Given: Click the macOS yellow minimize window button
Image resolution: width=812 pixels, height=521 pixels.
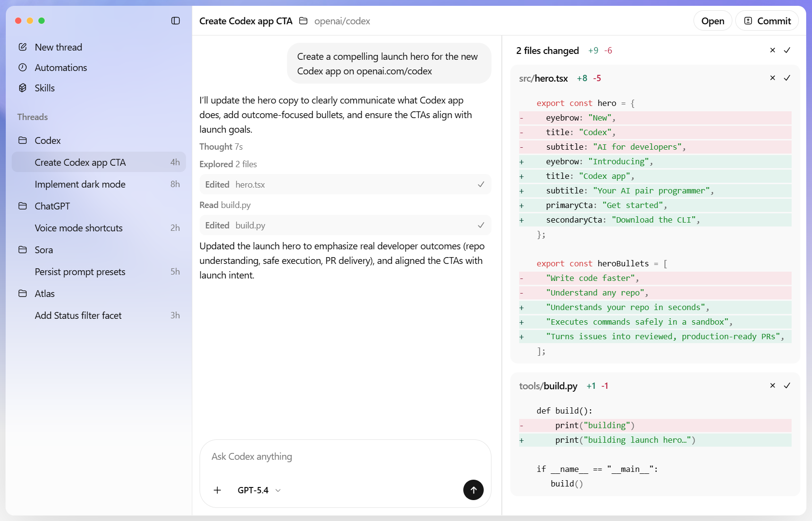Looking at the screenshot, I should tap(30, 20).
